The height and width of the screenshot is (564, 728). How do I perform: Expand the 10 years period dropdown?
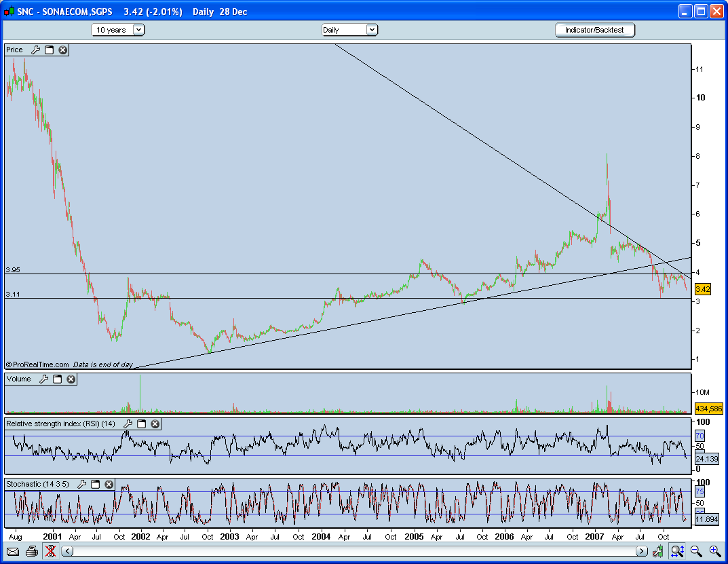(138, 30)
